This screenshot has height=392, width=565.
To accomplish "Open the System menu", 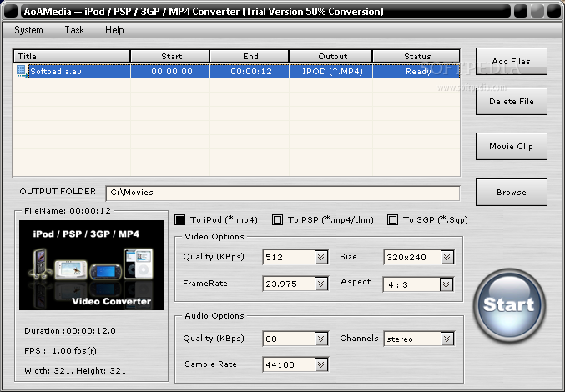I will (x=28, y=30).
